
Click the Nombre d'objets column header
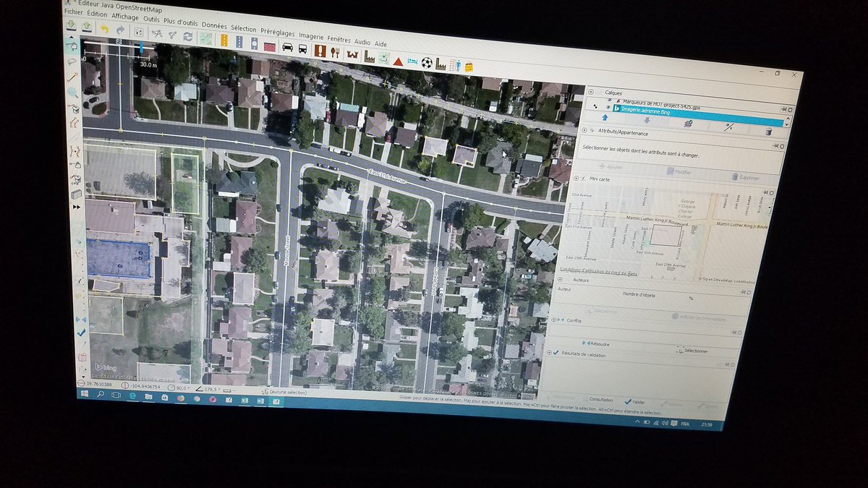[x=639, y=294]
